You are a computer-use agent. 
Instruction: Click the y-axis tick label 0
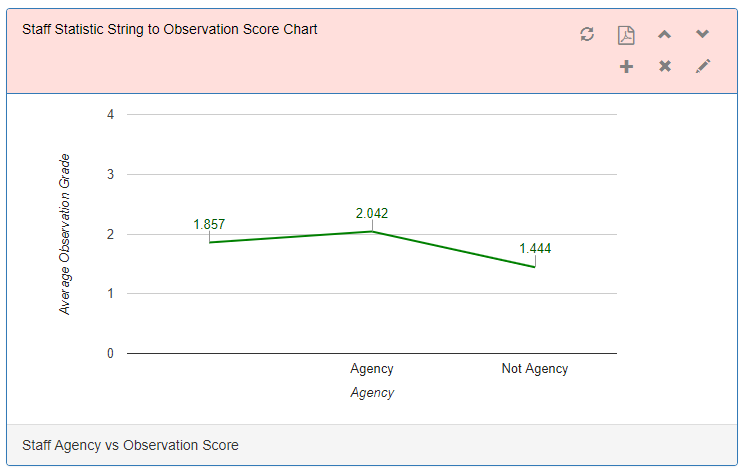[x=110, y=353]
